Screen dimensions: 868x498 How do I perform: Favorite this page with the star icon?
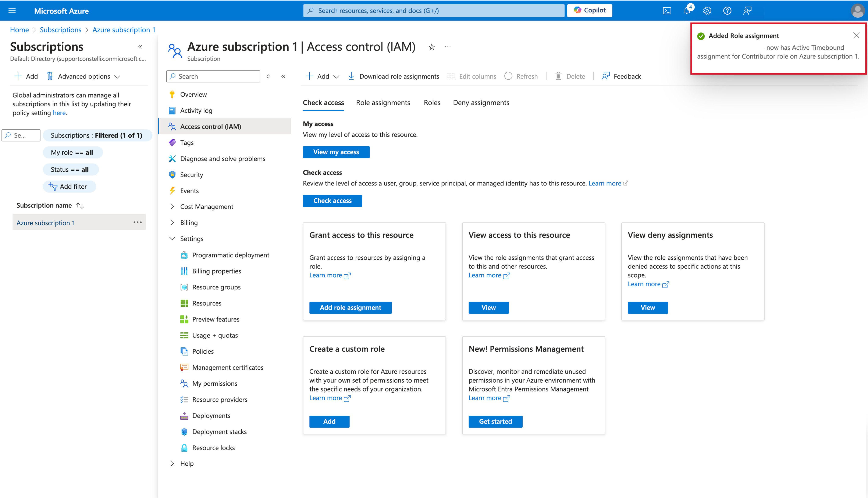click(x=432, y=47)
